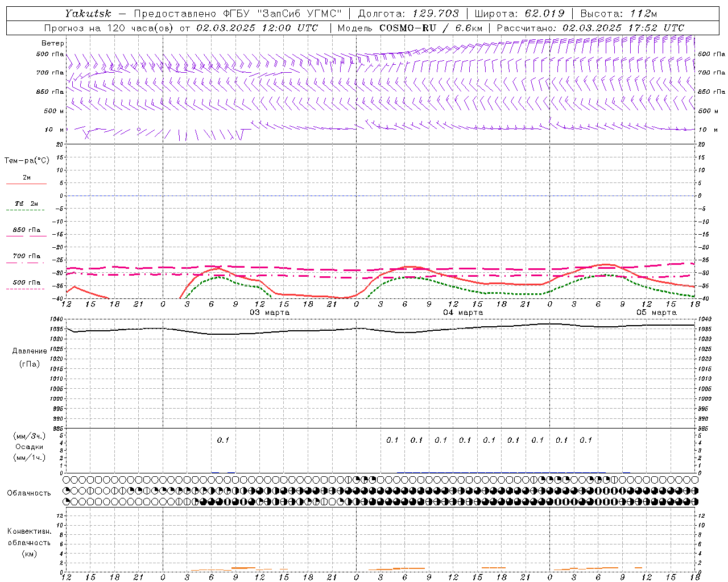Click the 'Долгота: 129.703' longitude value
The width and height of the screenshot is (728, 582).
tap(408, 14)
